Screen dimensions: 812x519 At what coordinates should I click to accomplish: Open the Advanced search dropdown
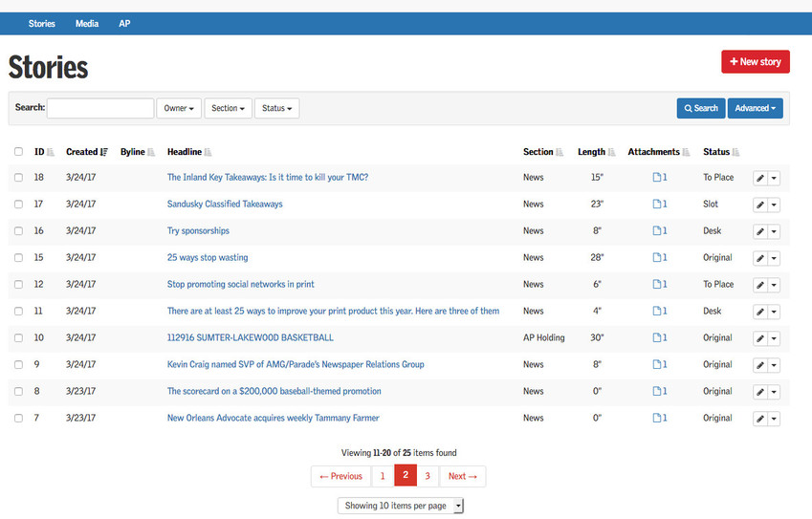[755, 108]
